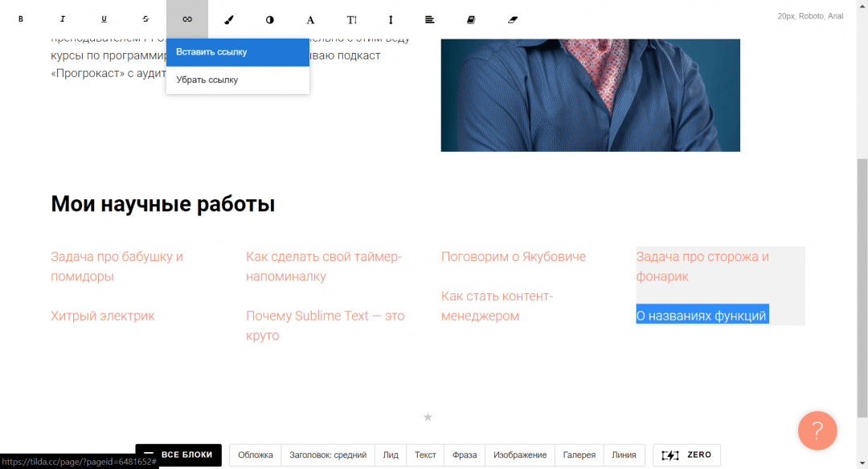Underline the selected text
Viewport: 868px width, 469px height.
coord(104,19)
